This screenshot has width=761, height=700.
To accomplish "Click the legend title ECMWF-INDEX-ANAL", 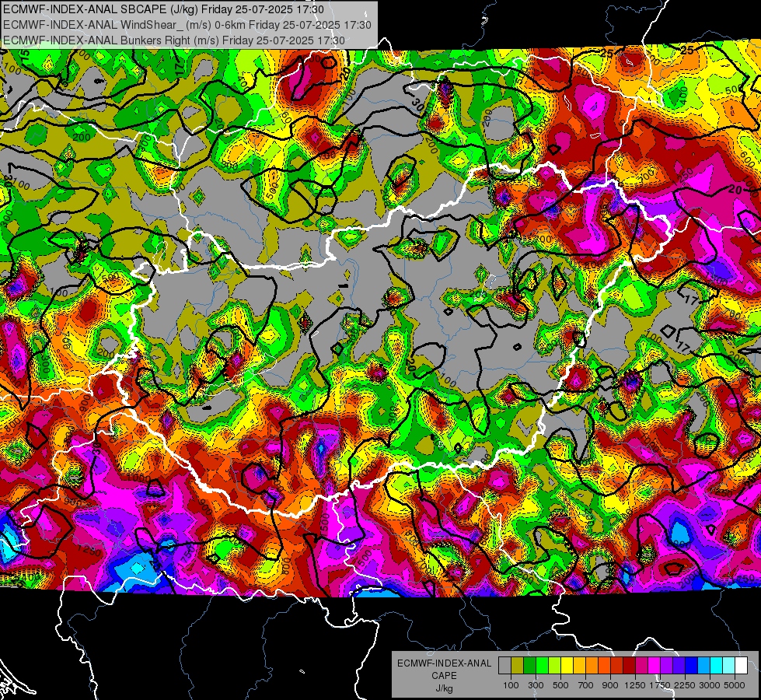I will click(444, 663).
